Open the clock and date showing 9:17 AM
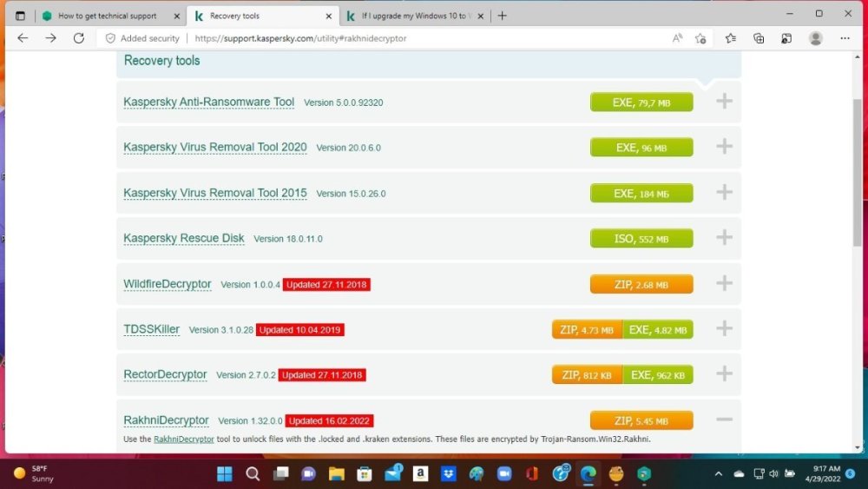 (823, 474)
